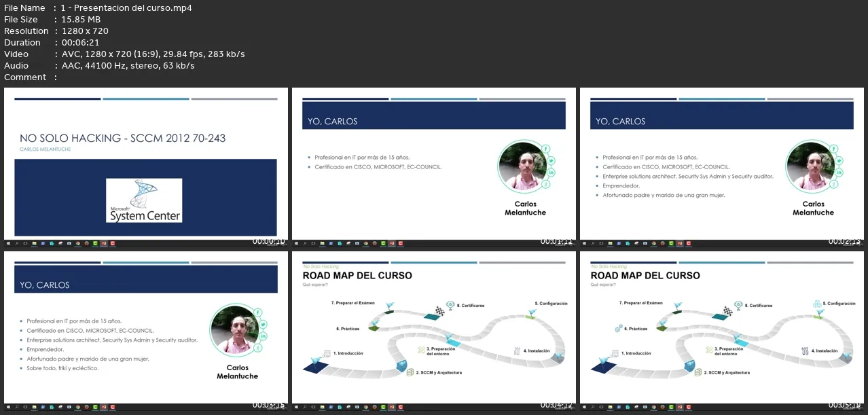The height and width of the screenshot is (415, 868).
Task: Click Twitter icon in the 00:02:13 thumbnail
Action: (839, 161)
